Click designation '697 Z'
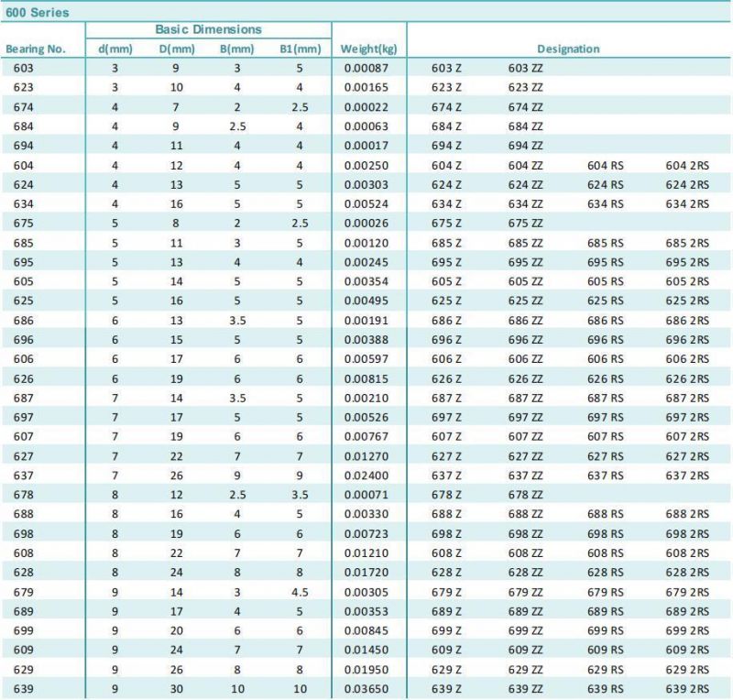Image resolution: width=733 pixels, height=700 pixels. coord(446,418)
